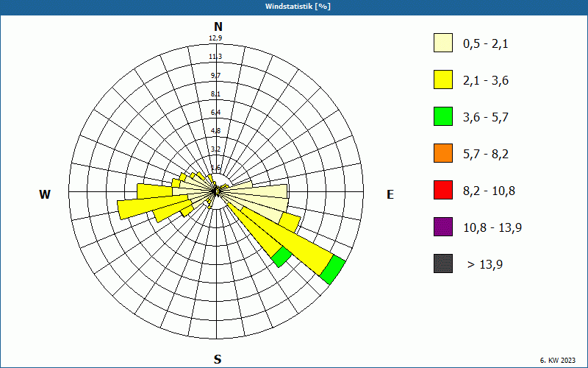The width and height of the screenshot is (588, 368).
Task: Click the dark gray > 13,9 legend swatch
Action: tap(443, 263)
